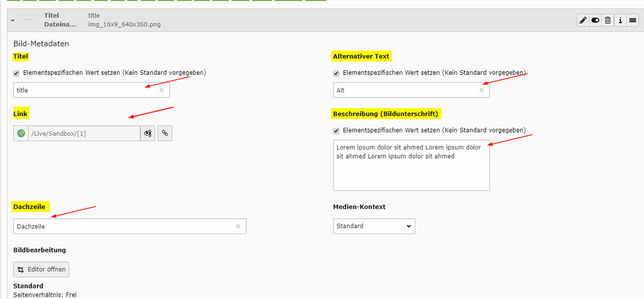Click the Editor öffnen button

pyautogui.click(x=41, y=269)
